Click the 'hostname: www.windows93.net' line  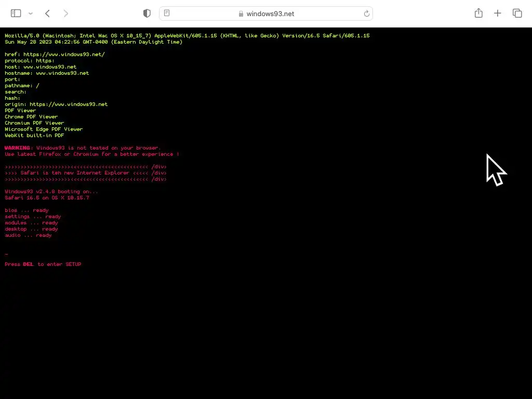click(x=47, y=73)
